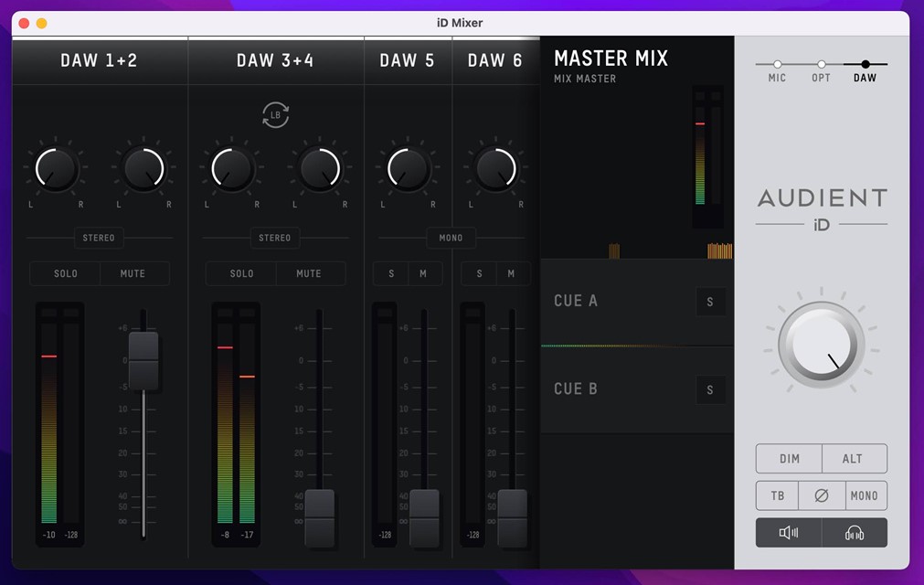The height and width of the screenshot is (585, 924).
Task: Solo DAW 5 with its S button
Action: pyautogui.click(x=391, y=273)
